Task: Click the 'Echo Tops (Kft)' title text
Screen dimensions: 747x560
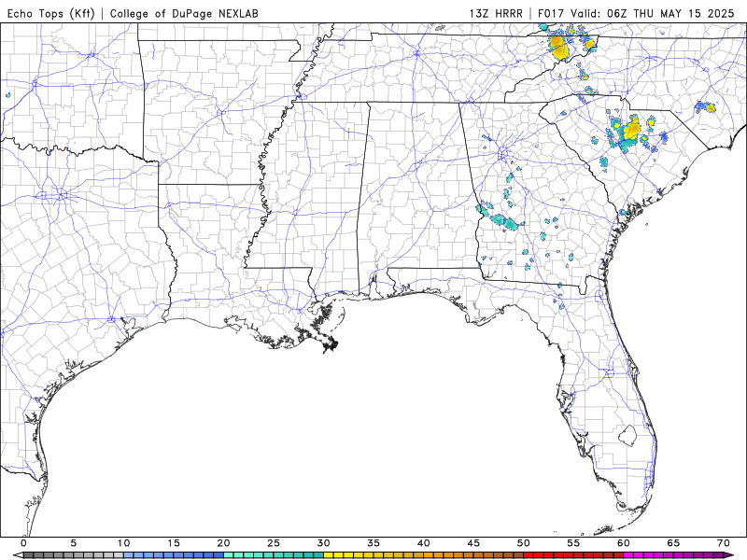Action: tap(51, 13)
